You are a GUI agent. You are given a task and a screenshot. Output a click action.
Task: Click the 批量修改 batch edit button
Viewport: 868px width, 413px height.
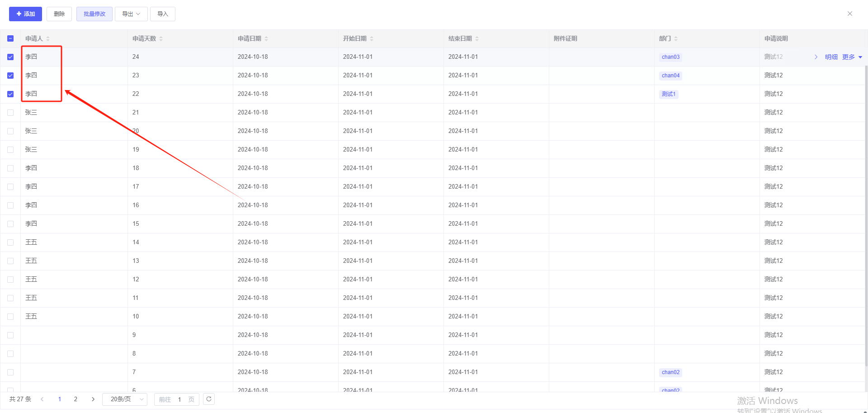[94, 14]
